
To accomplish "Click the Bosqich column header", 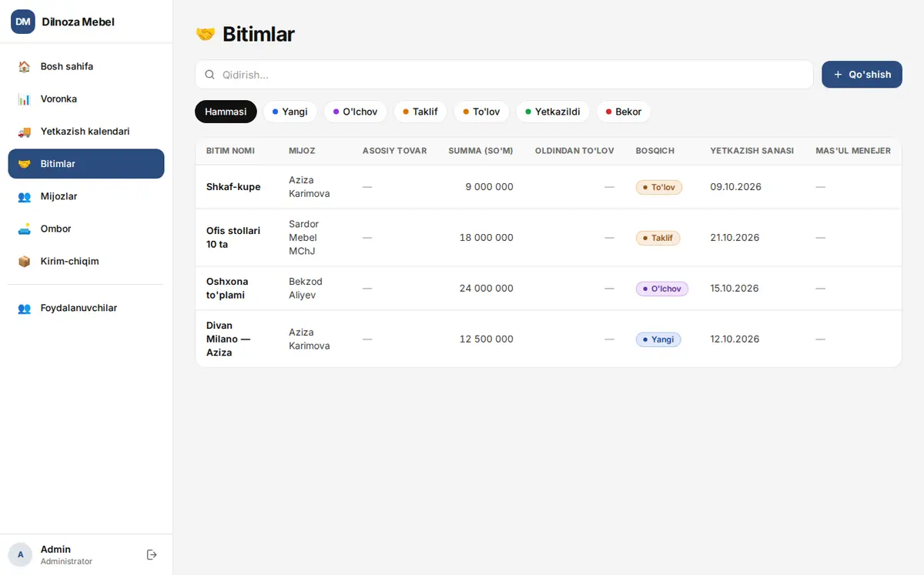I will click(x=654, y=151).
